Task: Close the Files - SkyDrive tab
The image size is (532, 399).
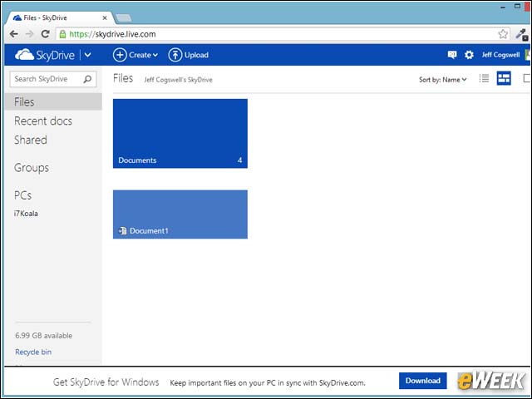Action: [105, 17]
